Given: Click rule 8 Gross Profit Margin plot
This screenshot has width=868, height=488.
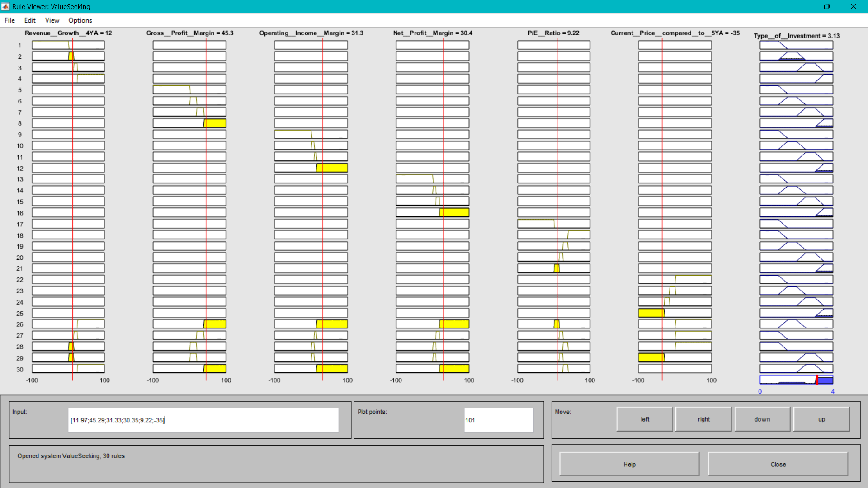Looking at the screenshot, I should point(189,123).
